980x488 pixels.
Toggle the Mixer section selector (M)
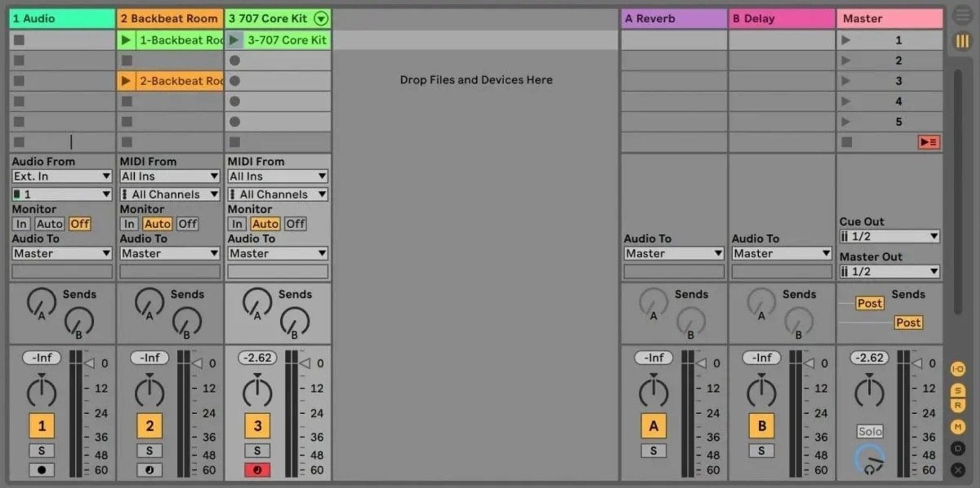pos(958,427)
